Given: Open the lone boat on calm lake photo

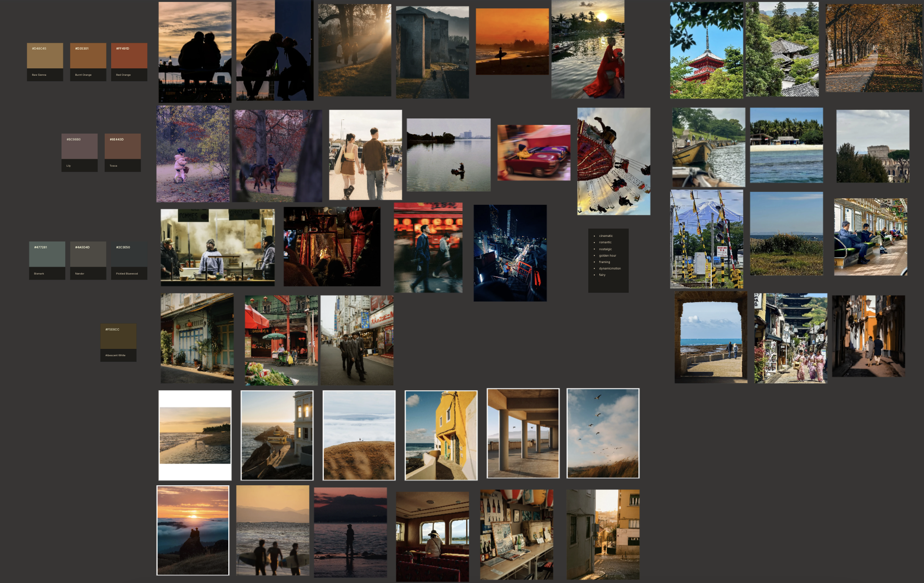Looking at the screenshot, I should tap(449, 155).
